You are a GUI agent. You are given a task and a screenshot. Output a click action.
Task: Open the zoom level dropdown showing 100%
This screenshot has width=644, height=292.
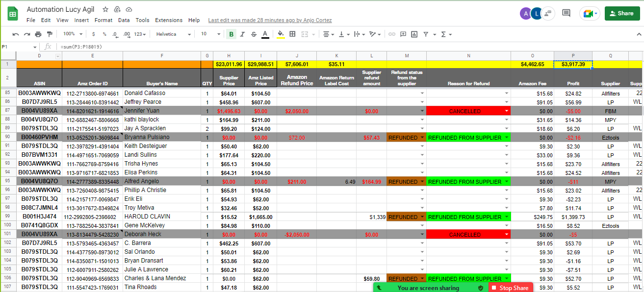[73, 34]
